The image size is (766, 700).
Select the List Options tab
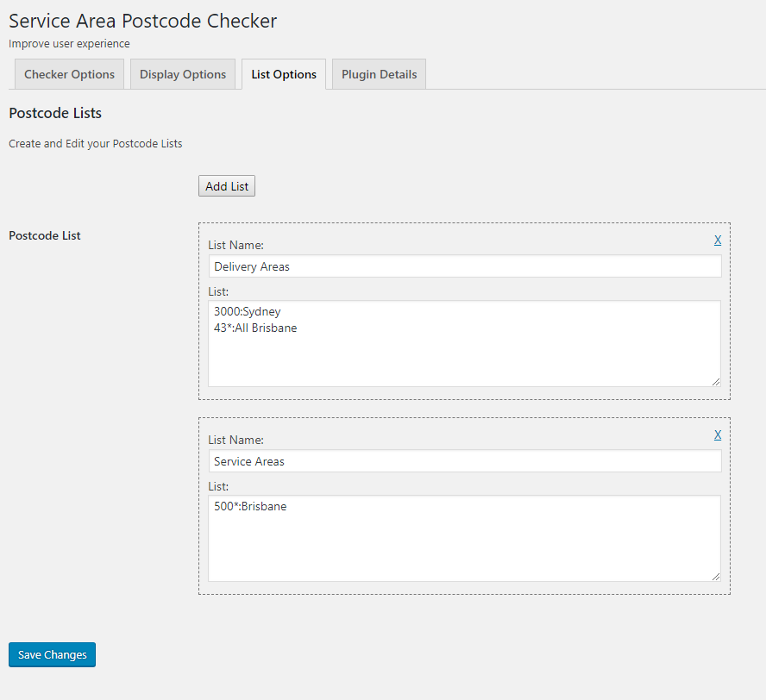click(284, 74)
